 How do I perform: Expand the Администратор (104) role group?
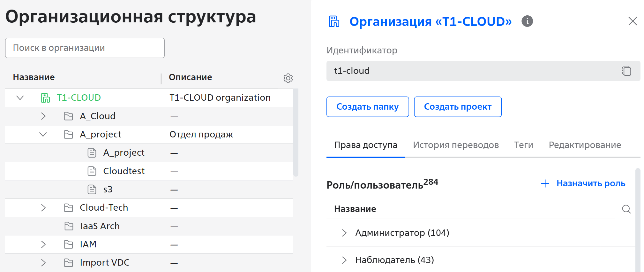click(344, 233)
